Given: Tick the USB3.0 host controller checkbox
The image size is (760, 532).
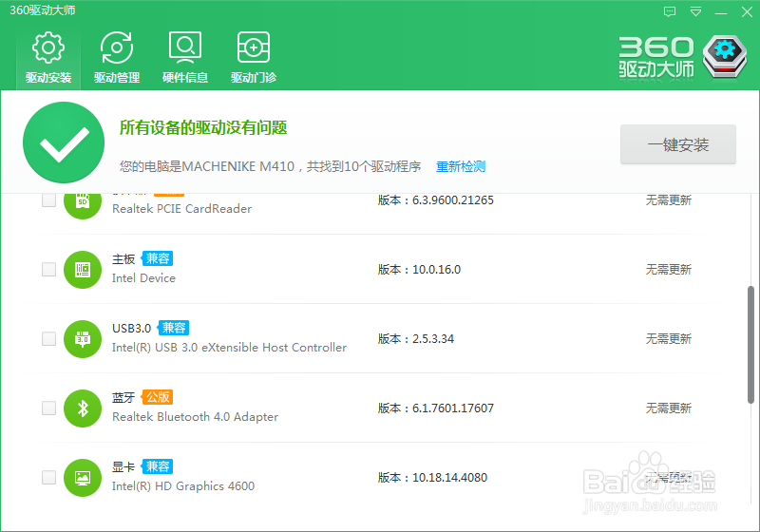Looking at the screenshot, I should (x=49, y=338).
